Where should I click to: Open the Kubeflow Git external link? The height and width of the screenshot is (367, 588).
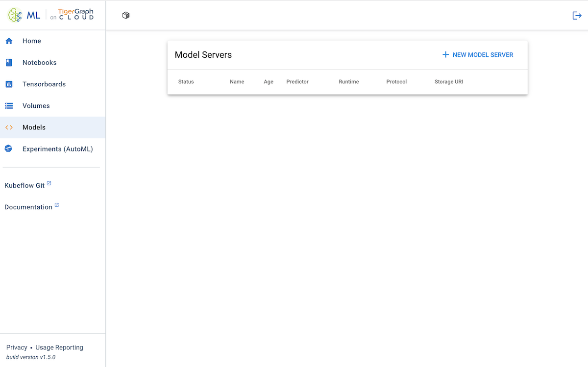24,185
